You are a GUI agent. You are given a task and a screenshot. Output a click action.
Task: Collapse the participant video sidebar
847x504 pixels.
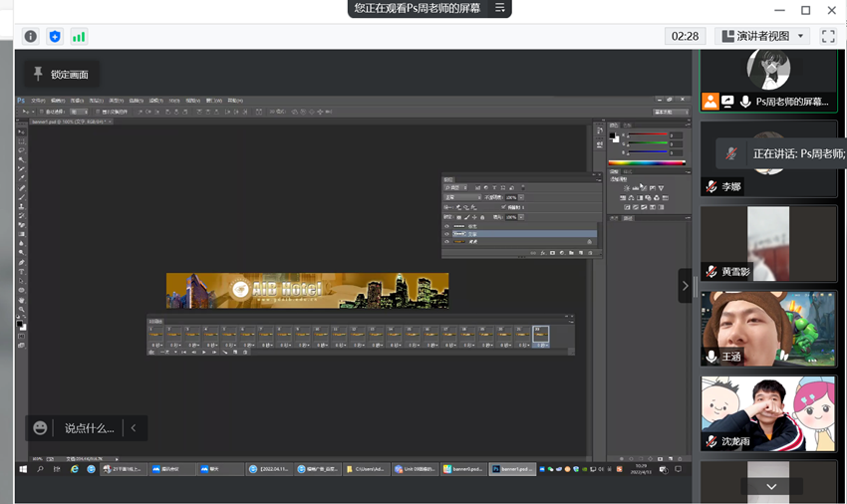pyautogui.click(x=685, y=286)
